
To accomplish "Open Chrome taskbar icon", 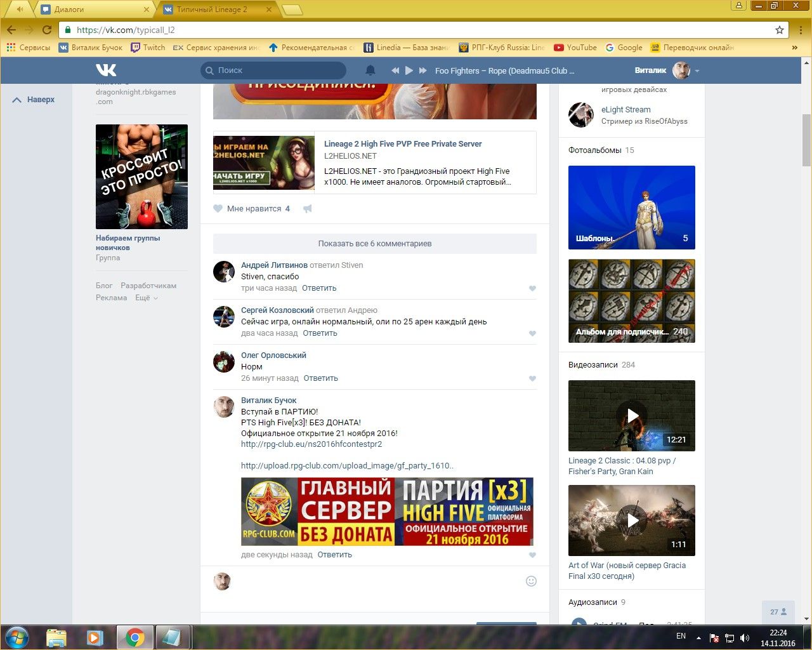I will click(134, 637).
